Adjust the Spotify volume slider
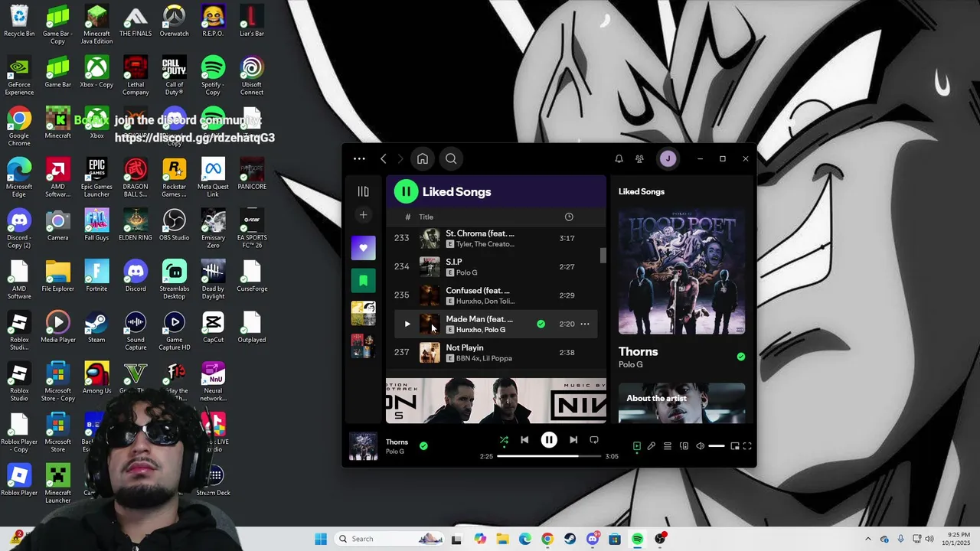Image resolution: width=980 pixels, height=551 pixels. coord(717,446)
